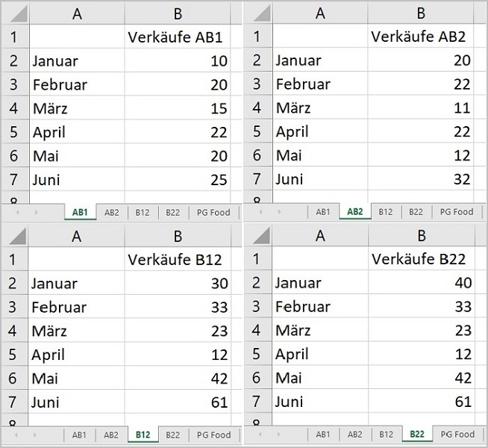Switch to PG Food tab in AB1 panel

pyautogui.click(x=213, y=213)
